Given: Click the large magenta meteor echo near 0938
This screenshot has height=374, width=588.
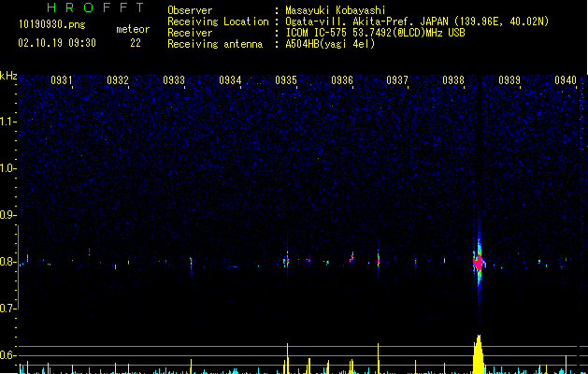Looking at the screenshot, I should 479,262.
